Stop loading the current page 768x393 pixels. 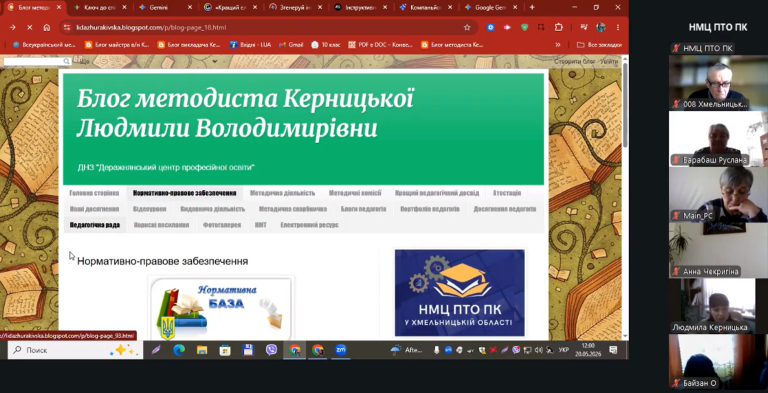click(29, 27)
